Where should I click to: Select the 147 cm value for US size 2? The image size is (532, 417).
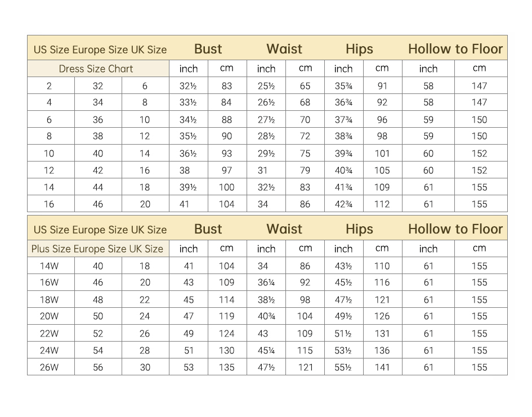tap(479, 86)
